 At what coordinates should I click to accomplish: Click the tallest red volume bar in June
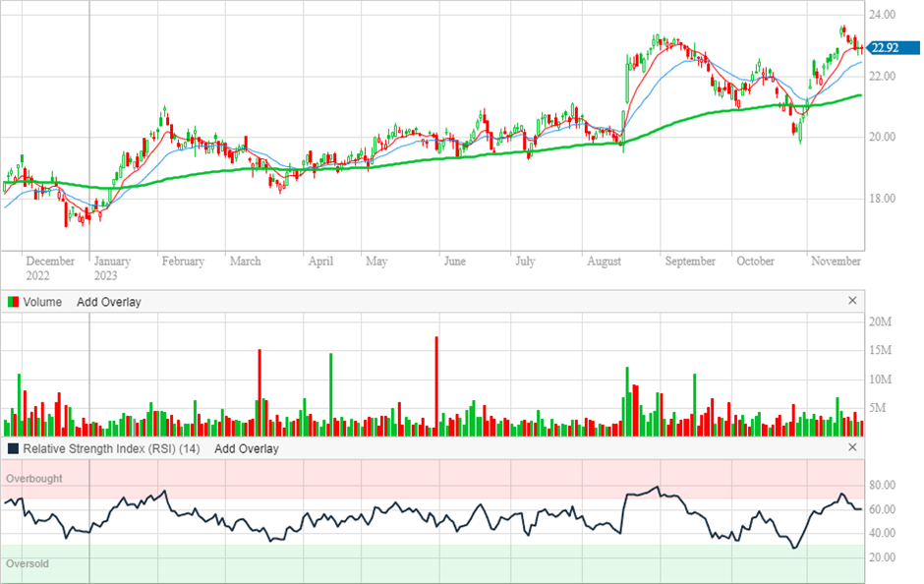pyautogui.click(x=436, y=386)
